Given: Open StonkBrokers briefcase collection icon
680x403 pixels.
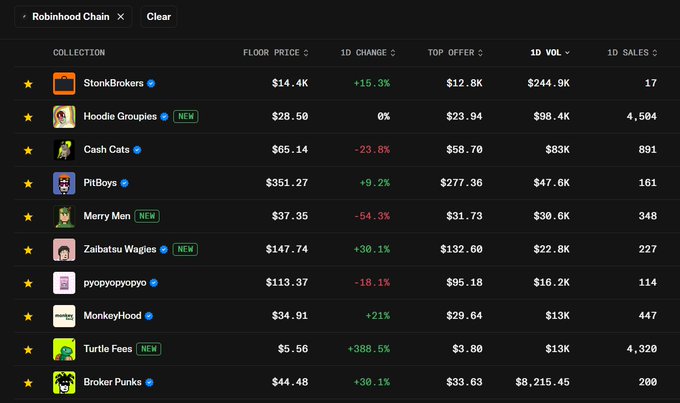Looking at the screenshot, I should (64, 83).
